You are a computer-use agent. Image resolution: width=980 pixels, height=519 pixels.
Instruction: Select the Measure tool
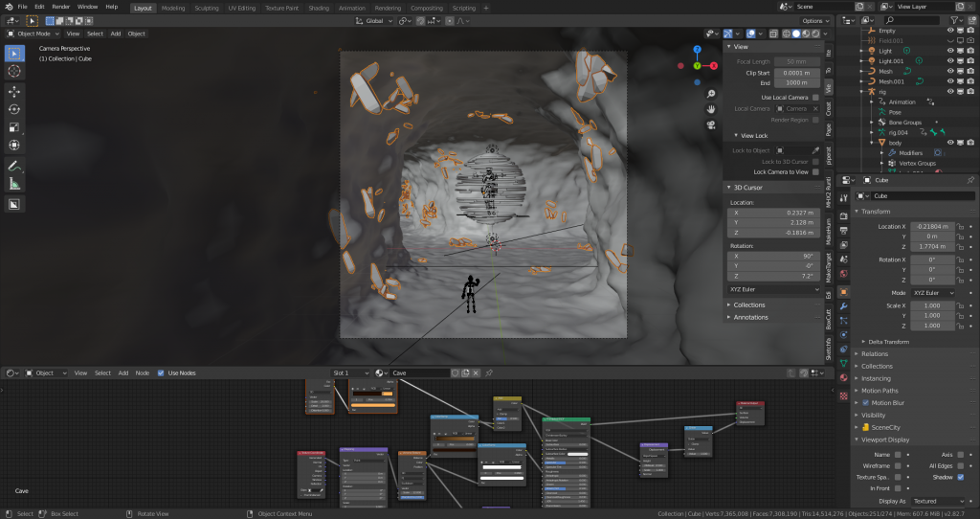[14, 184]
